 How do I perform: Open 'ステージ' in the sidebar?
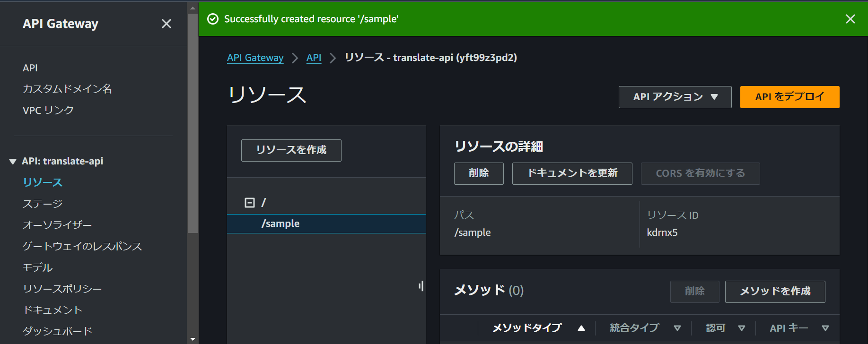43,204
